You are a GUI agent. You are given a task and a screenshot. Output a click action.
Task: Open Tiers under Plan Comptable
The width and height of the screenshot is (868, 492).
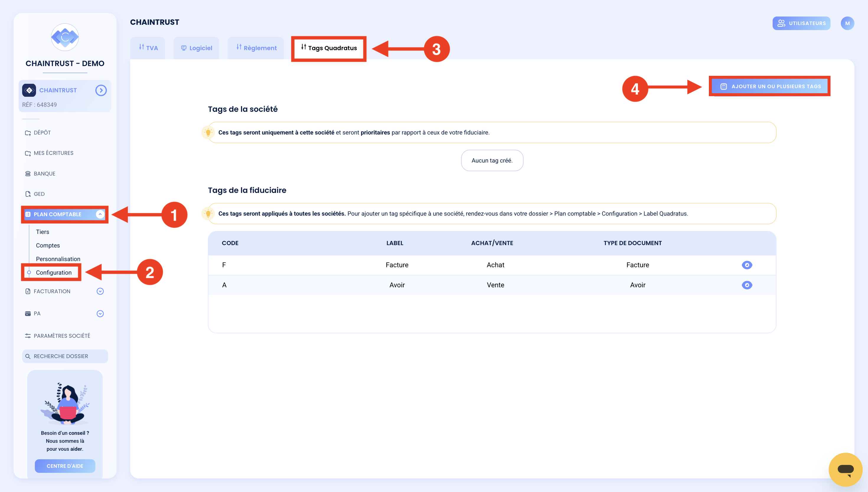43,232
